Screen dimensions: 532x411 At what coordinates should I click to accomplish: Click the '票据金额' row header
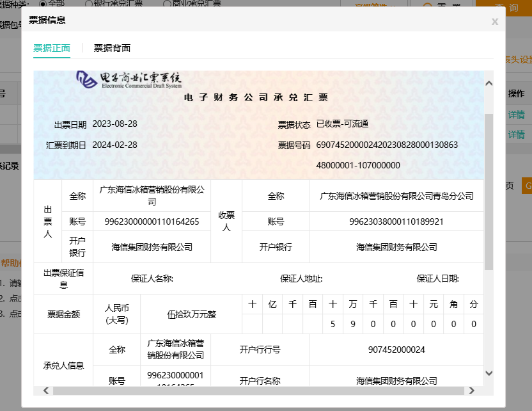coord(63,314)
